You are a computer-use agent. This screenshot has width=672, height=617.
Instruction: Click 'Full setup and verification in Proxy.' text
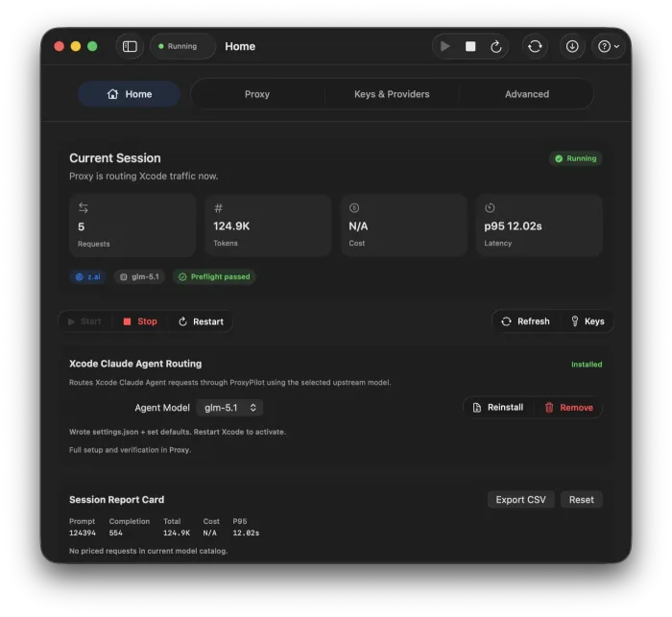[x=131, y=450]
